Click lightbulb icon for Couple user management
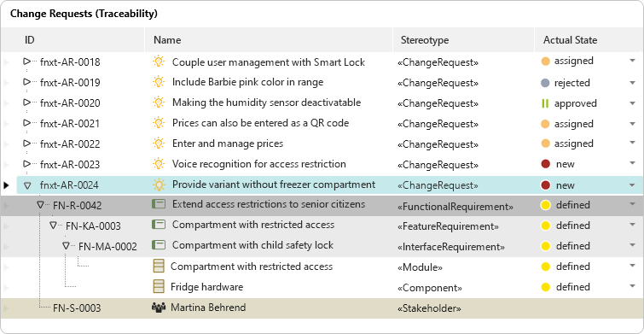 pyautogui.click(x=159, y=62)
